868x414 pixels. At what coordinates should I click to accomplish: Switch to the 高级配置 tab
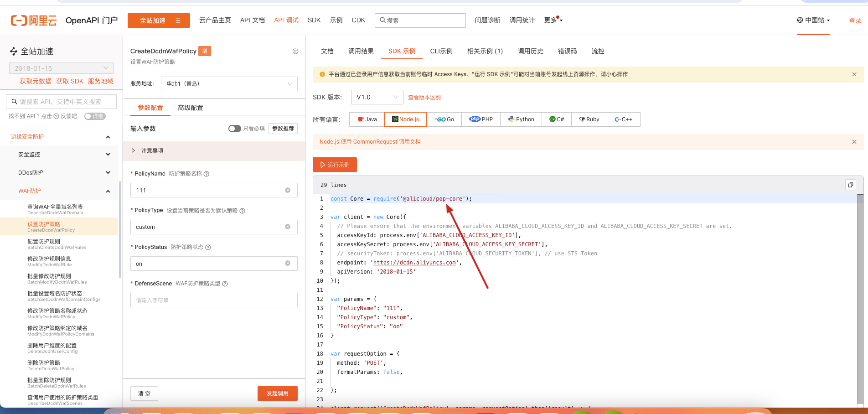click(191, 108)
